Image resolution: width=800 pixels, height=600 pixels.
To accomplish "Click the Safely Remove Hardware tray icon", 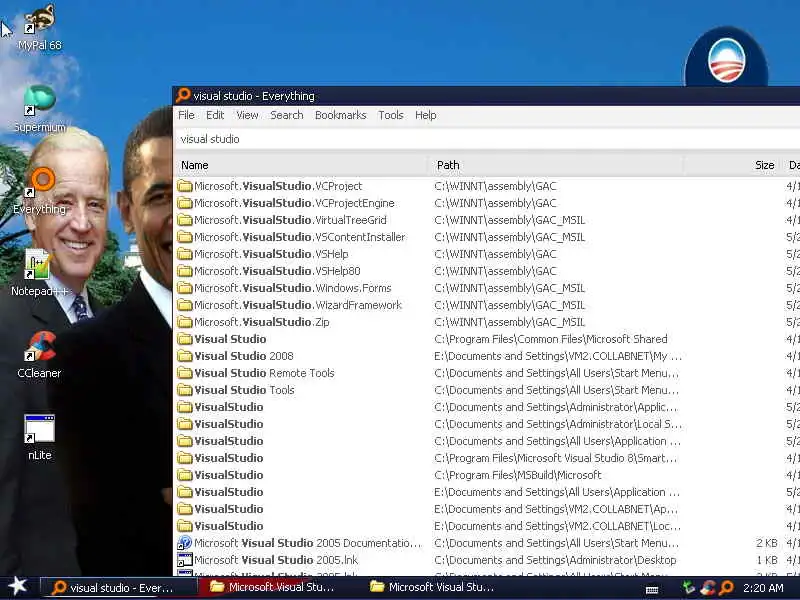I will point(688,588).
